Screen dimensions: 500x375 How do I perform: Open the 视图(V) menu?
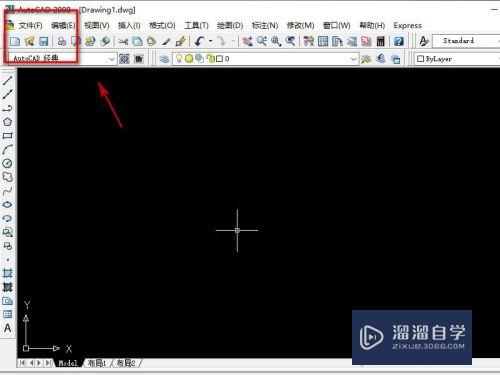pos(97,25)
